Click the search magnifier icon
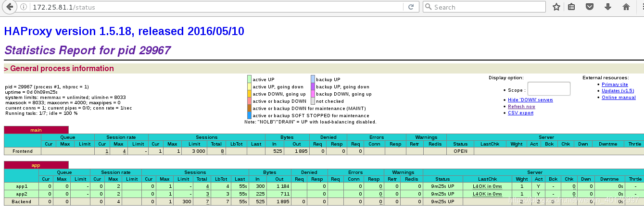The image size is (644, 209). [x=429, y=7]
